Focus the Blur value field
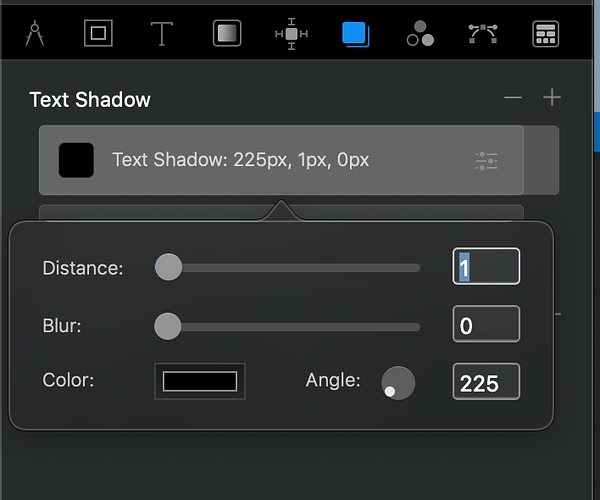 point(486,325)
